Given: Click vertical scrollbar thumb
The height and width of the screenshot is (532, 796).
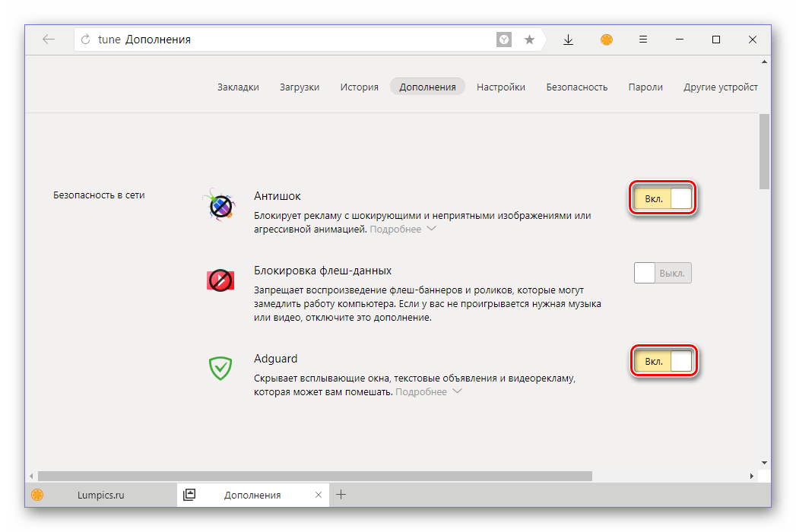Looking at the screenshot, I should (x=764, y=151).
